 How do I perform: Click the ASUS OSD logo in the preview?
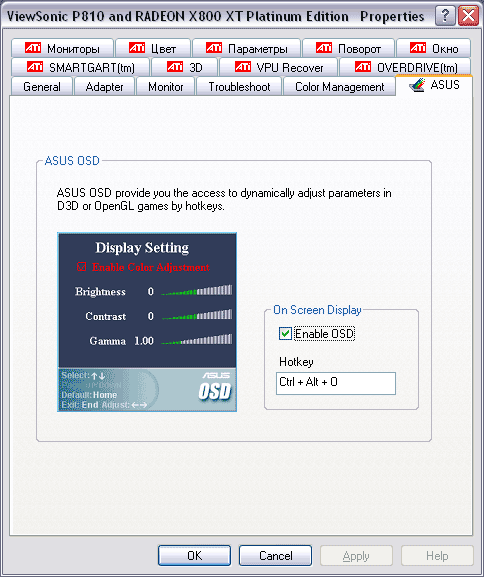215,386
